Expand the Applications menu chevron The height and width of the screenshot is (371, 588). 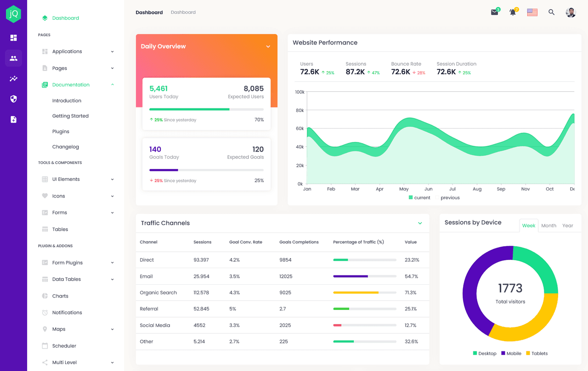(113, 51)
